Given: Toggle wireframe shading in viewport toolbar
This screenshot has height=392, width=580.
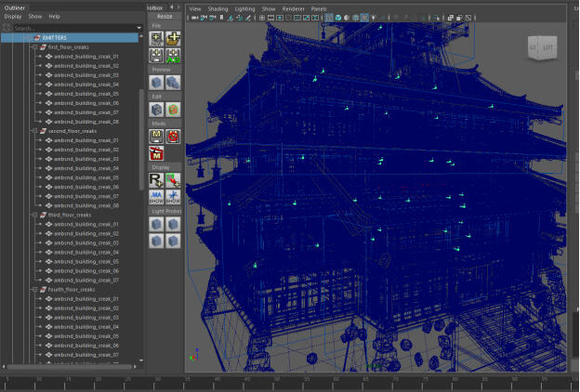Looking at the screenshot, I should 328,18.
